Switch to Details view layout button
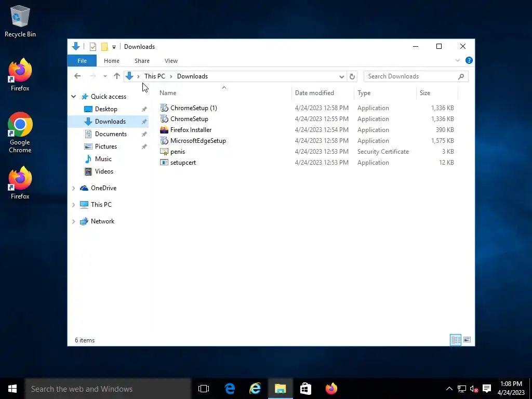The height and width of the screenshot is (399, 532). coord(456,340)
